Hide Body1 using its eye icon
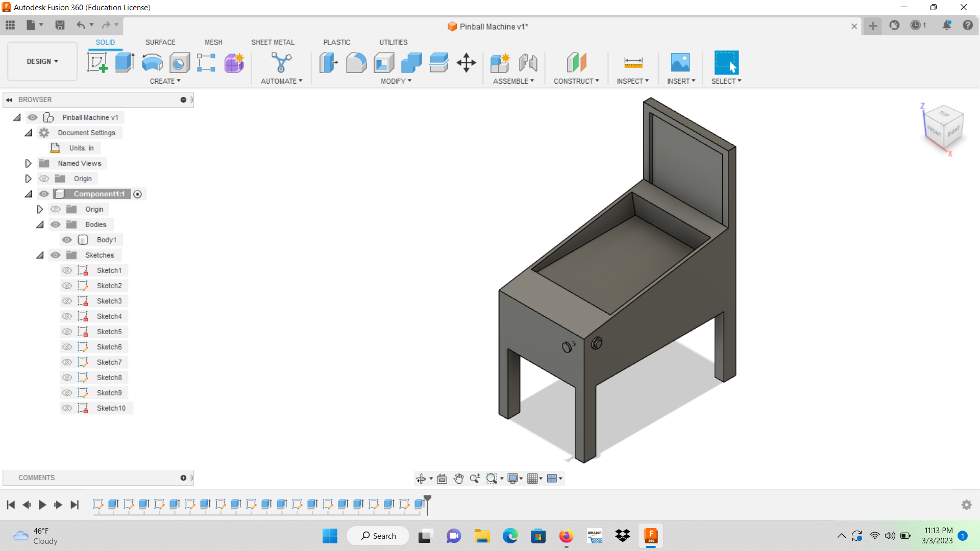Viewport: 980px width, 551px height. tap(66, 240)
